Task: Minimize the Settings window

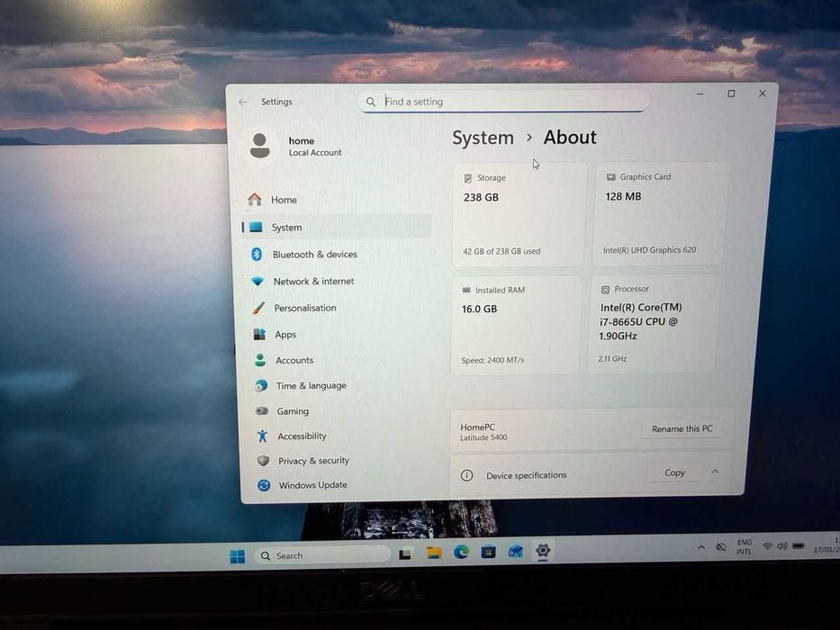Action: 700,94
